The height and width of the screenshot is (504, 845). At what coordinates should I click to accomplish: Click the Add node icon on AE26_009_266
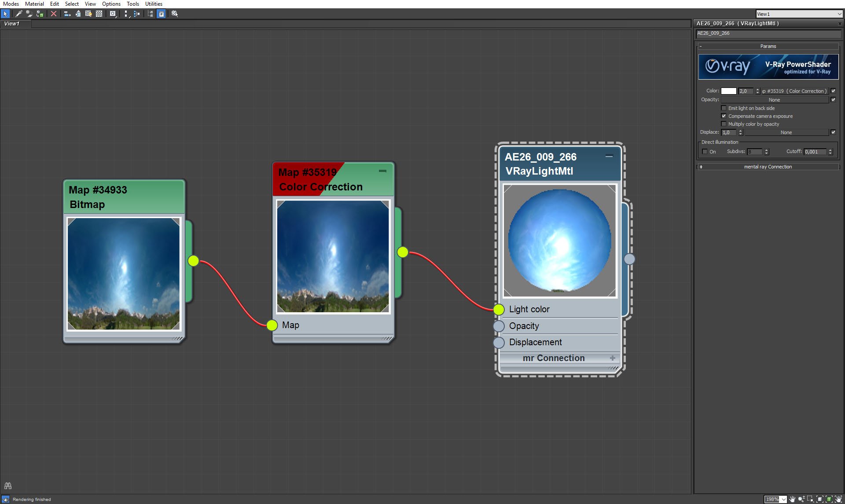612,358
